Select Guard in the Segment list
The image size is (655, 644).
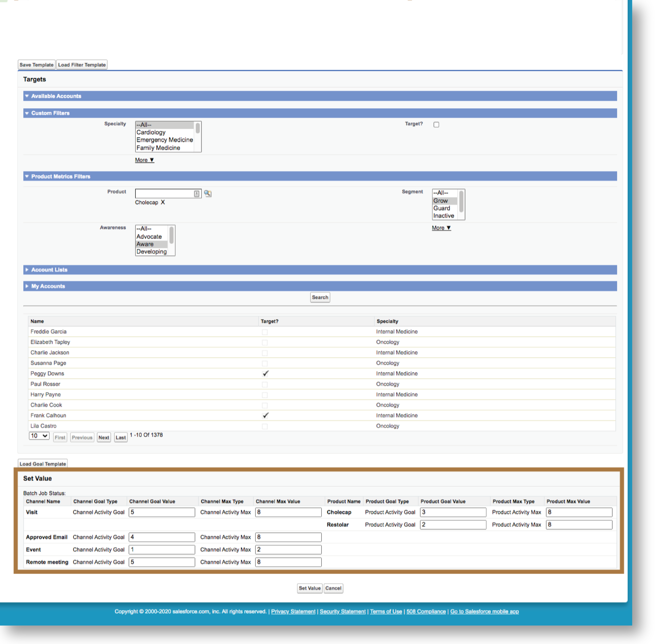[x=445, y=208]
